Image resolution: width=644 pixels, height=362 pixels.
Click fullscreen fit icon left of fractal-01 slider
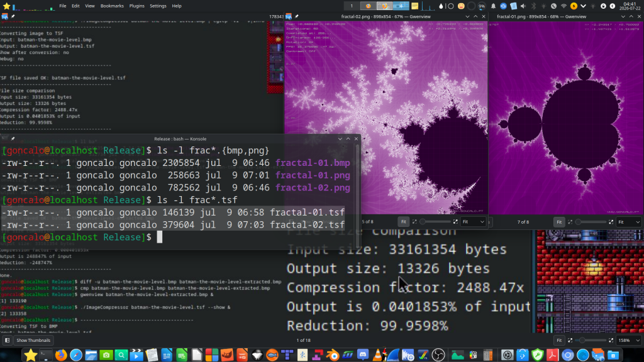point(570,222)
